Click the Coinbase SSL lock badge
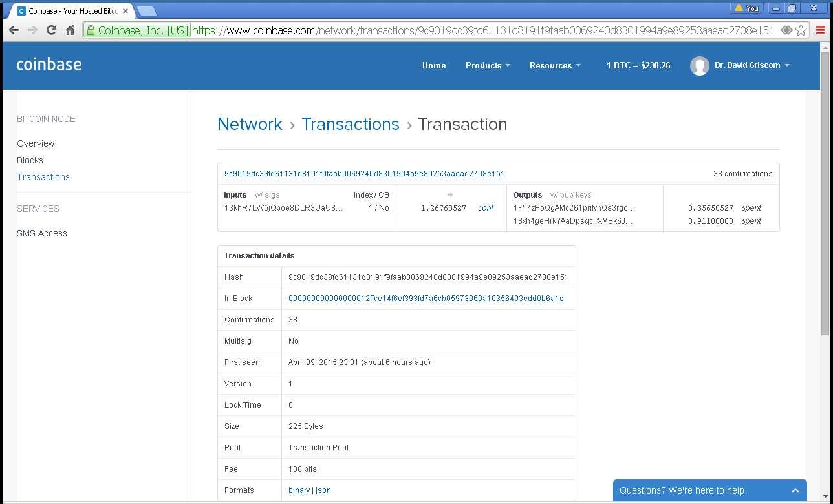Image resolution: width=833 pixels, height=504 pixels. 137,30
